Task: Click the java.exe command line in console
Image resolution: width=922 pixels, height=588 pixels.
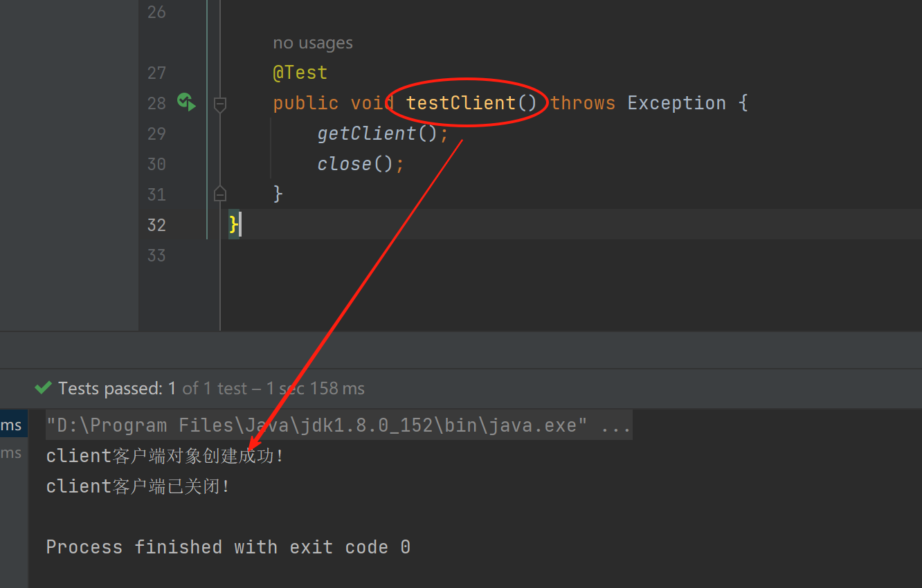Action: point(338,425)
